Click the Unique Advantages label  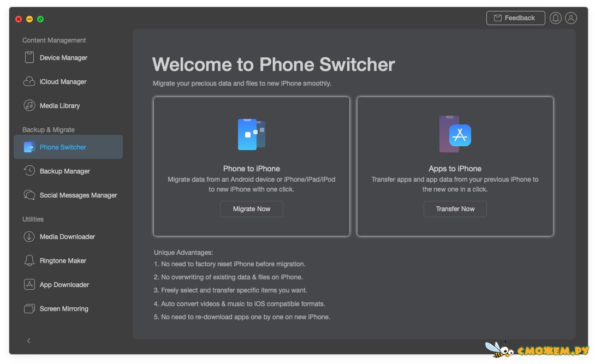pos(183,253)
